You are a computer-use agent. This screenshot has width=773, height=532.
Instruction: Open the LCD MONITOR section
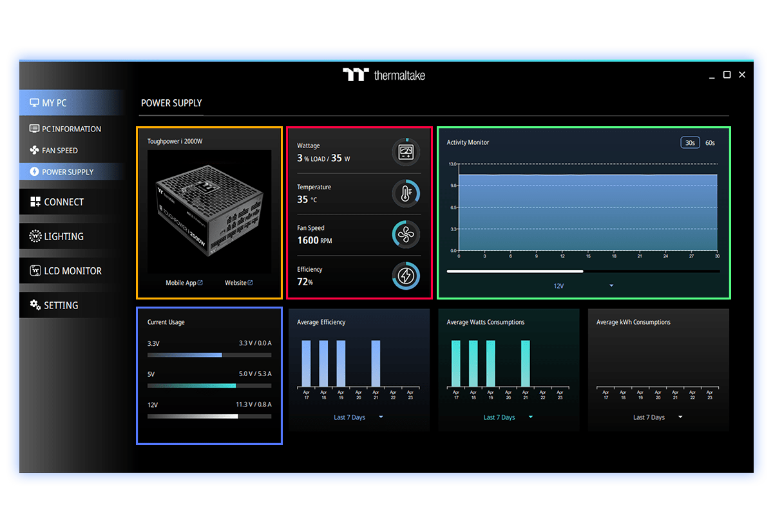coord(72,271)
